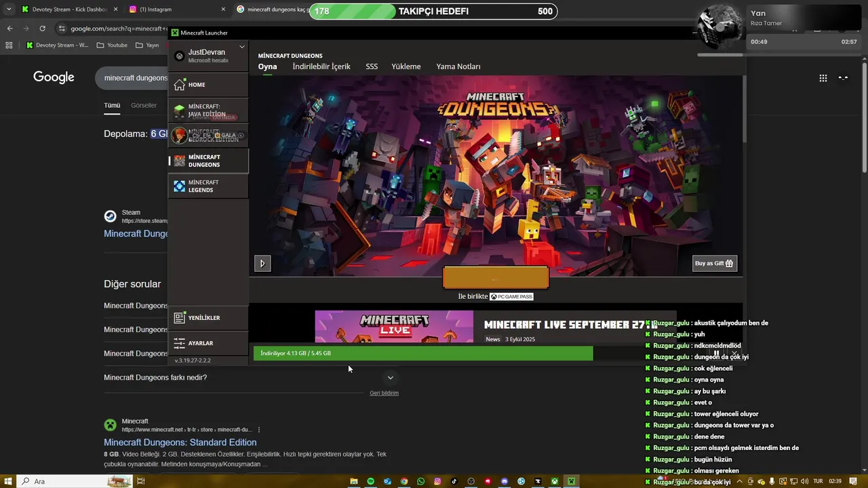Switch to İndirilebilir İçerik tab
The image size is (868, 488).
tap(321, 66)
